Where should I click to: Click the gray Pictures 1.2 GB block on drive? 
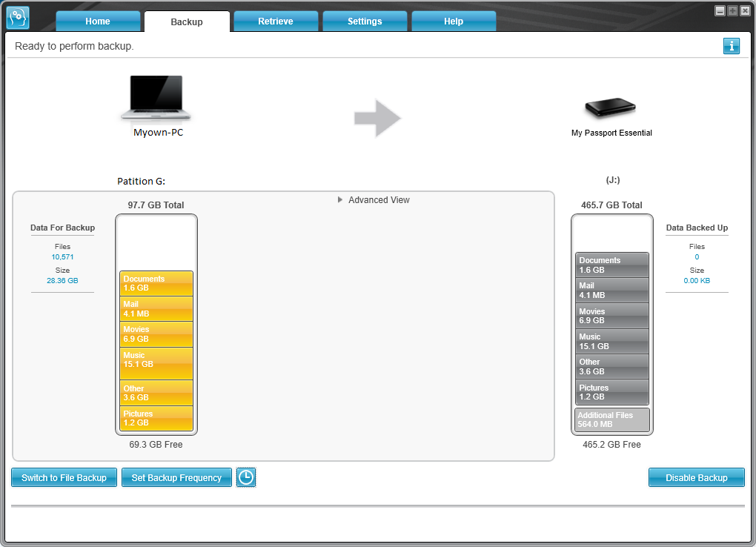click(x=611, y=392)
